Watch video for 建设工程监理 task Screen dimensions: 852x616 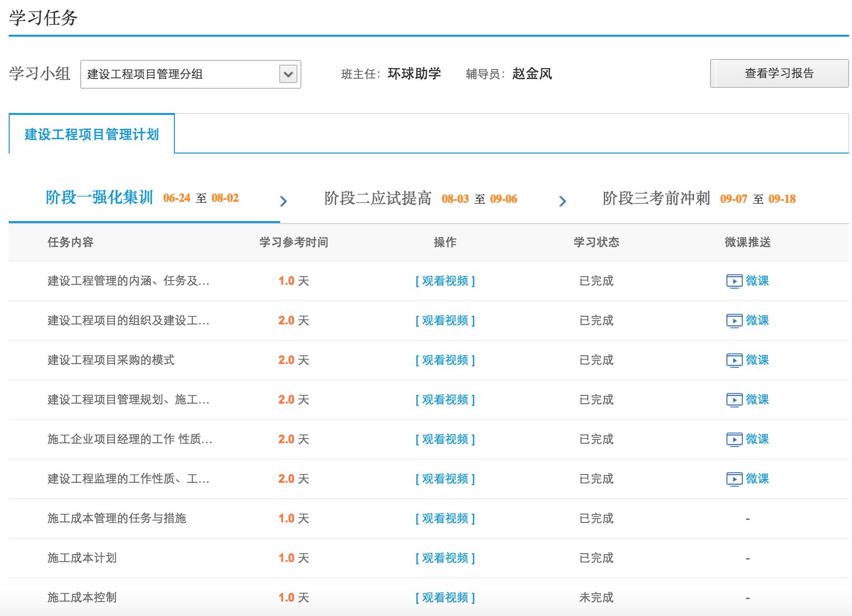click(x=445, y=479)
